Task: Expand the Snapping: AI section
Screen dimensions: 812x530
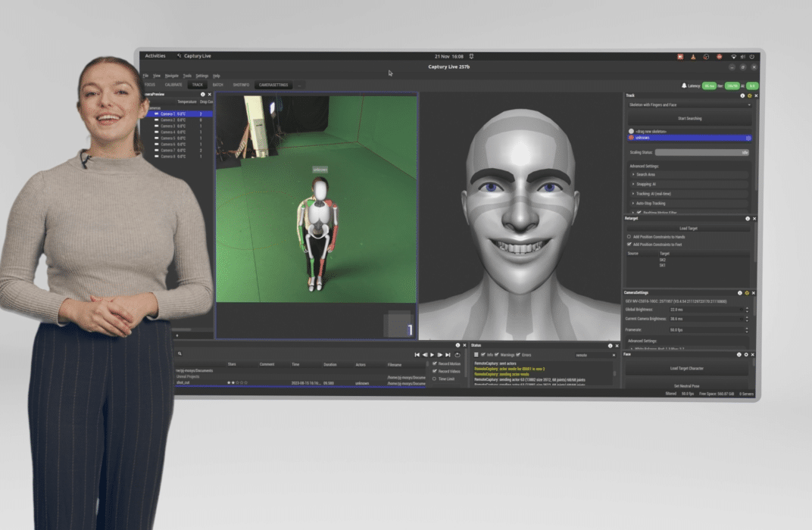Action: click(x=689, y=184)
